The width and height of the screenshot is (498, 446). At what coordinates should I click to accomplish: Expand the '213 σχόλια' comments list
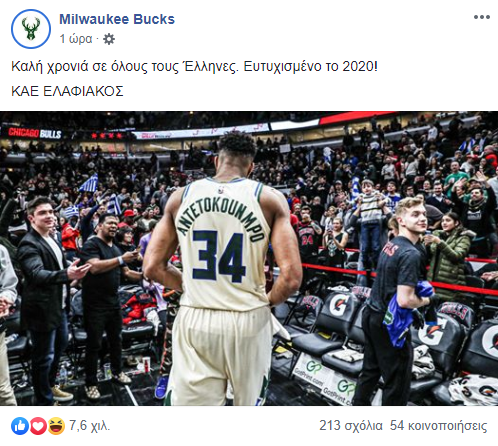pos(351,426)
